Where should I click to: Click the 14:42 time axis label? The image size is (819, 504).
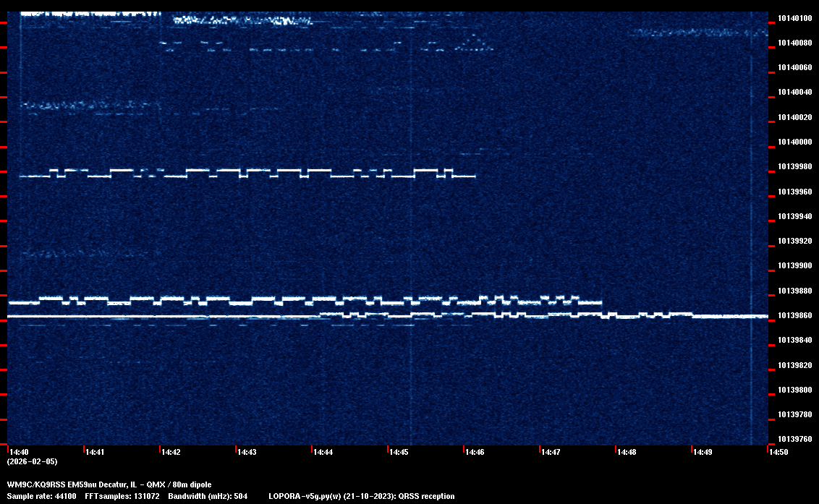[171, 452]
